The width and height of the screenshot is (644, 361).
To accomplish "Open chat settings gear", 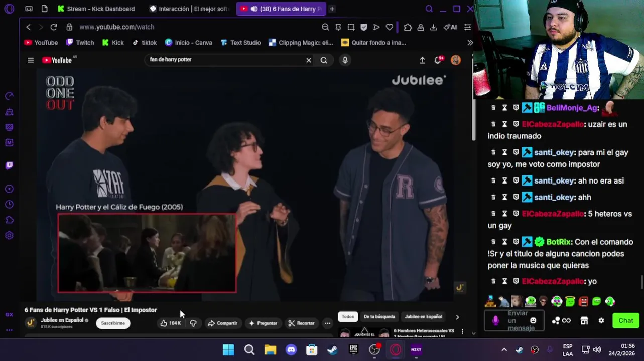I will coord(601,321).
